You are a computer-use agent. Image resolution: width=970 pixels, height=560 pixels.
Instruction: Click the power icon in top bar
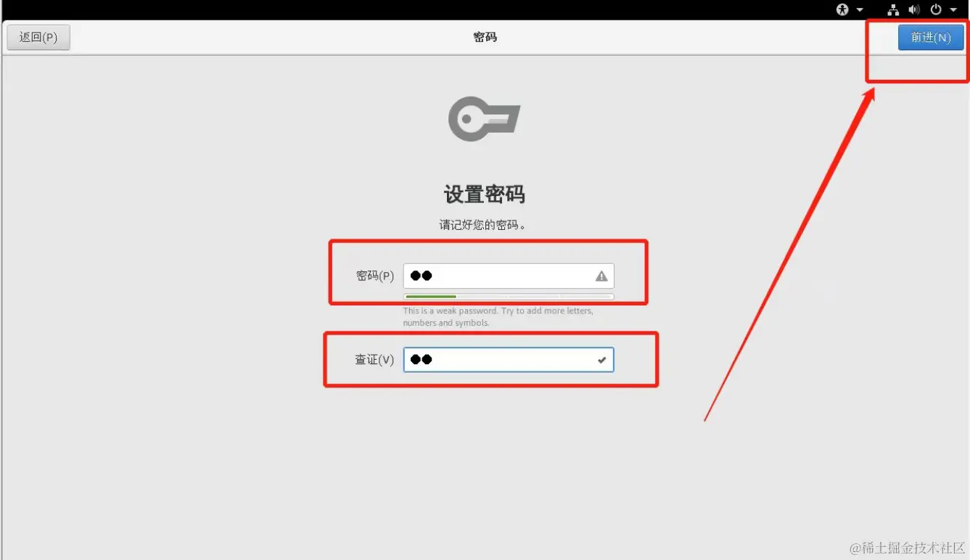pyautogui.click(x=936, y=9)
